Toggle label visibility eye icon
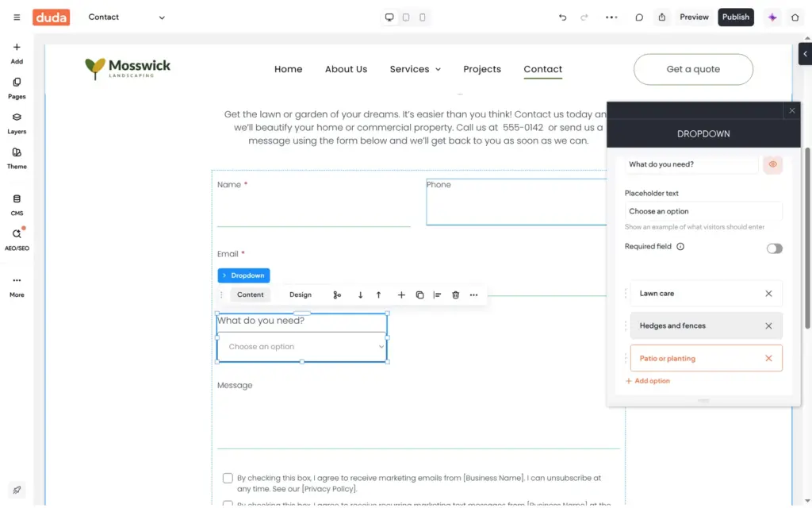The width and height of the screenshot is (812, 508). pyautogui.click(x=772, y=164)
